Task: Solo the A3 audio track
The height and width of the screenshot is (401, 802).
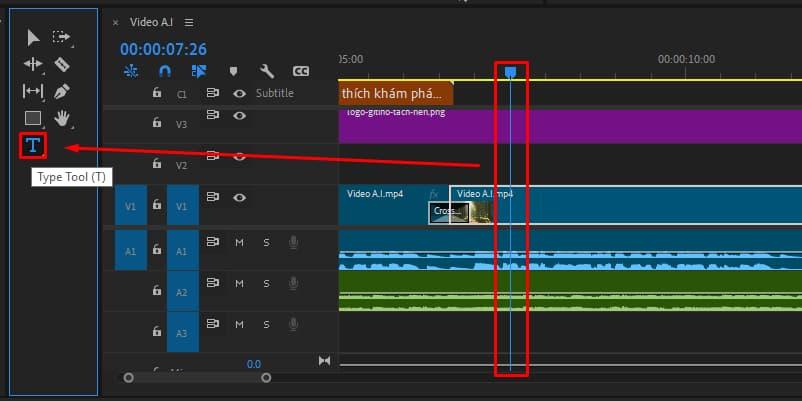Action: click(x=266, y=324)
